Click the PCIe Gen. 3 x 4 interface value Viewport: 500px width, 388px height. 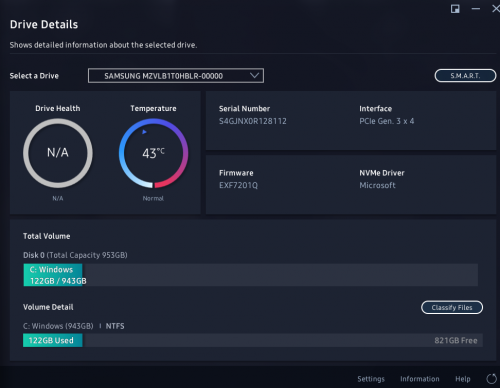pyautogui.click(x=387, y=121)
